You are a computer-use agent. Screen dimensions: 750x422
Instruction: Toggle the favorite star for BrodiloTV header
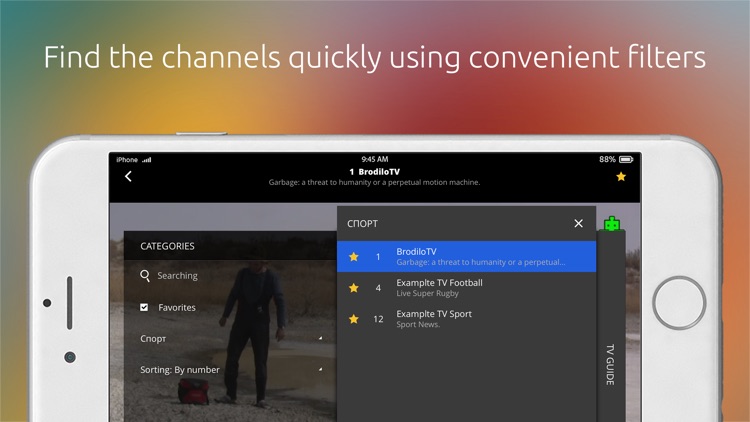coord(621,177)
